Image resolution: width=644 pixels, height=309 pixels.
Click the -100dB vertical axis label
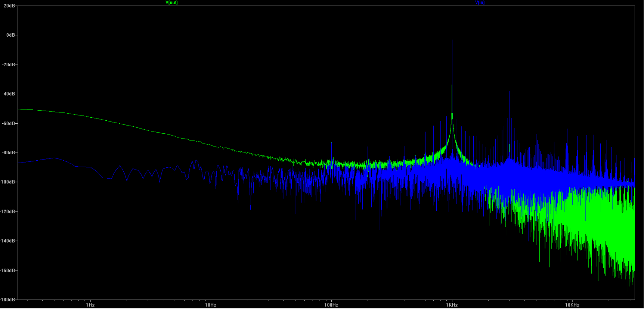[x=7, y=182]
